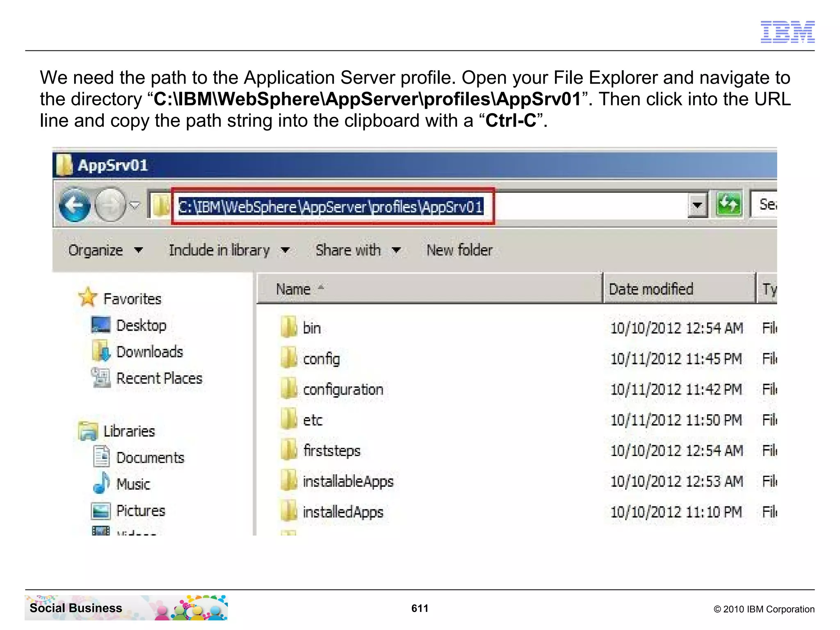
Task: Click the AppSrv01 title bar folder icon
Action: 64,164
